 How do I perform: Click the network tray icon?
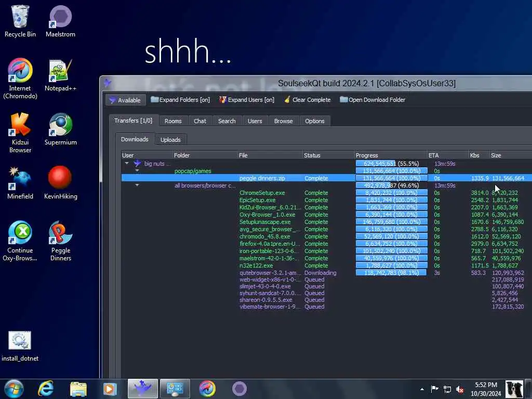point(447,389)
